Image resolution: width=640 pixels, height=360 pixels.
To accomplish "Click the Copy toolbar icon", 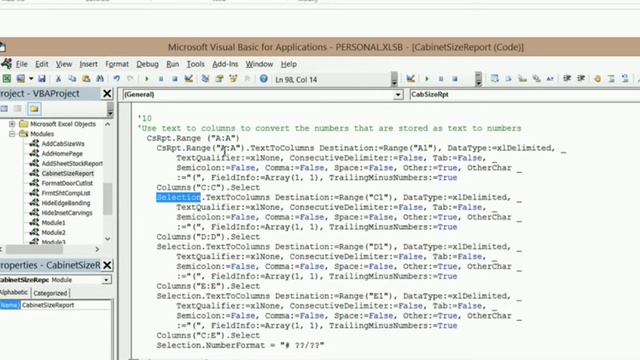I will [72, 79].
